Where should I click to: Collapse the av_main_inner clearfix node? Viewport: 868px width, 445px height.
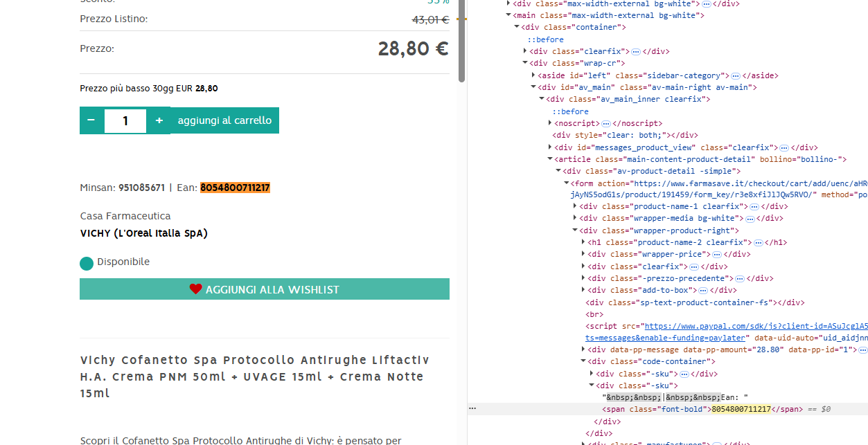pyautogui.click(x=542, y=99)
